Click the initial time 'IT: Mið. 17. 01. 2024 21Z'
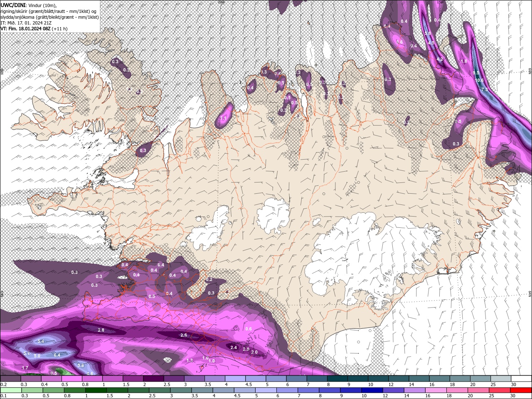The image size is (532, 399). pos(25,23)
